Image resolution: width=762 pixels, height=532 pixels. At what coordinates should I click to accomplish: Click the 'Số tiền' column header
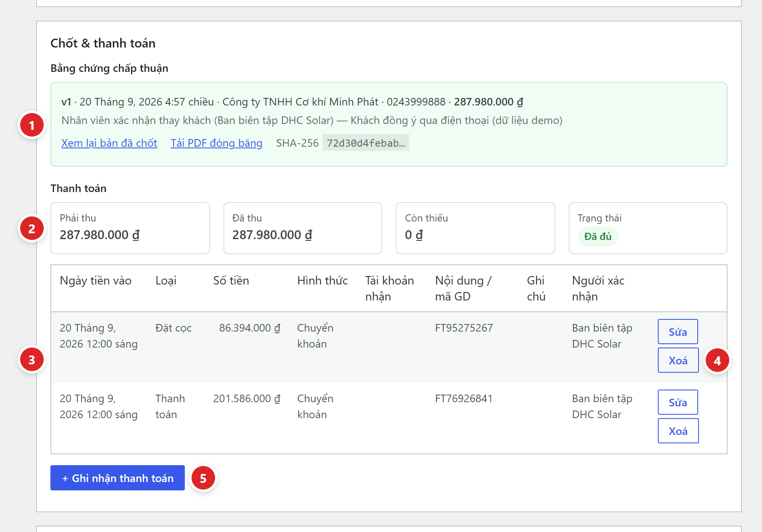pyautogui.click(x=231, y=280)
